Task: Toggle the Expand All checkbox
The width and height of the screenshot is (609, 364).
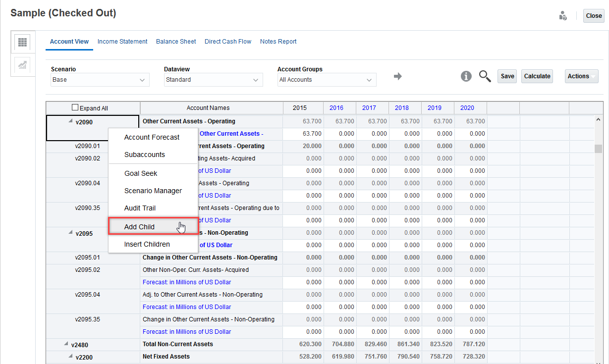Action: coord(75,107)
